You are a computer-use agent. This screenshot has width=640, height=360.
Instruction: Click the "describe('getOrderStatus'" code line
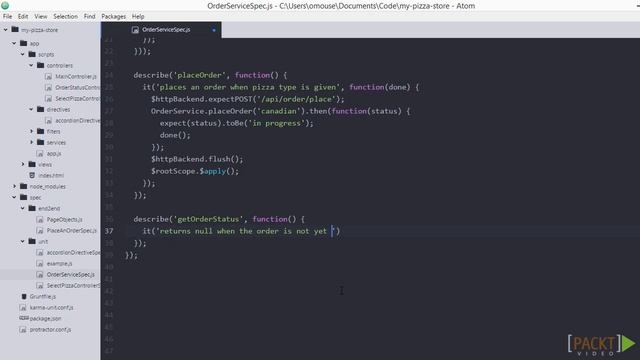(x=219, y=219)
